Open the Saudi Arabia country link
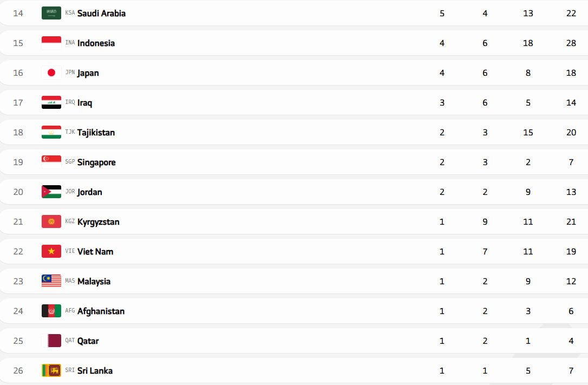The height and width of the screenshot is (385, 588). 101,13
